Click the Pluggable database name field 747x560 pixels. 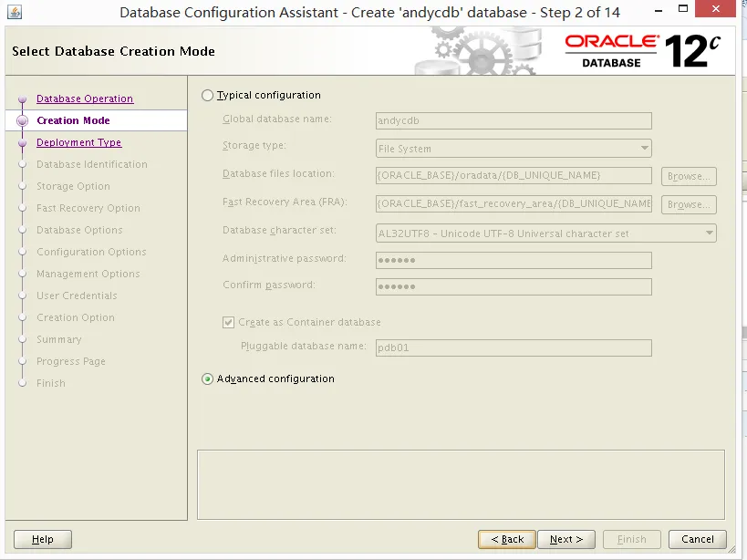coord(514,347)
